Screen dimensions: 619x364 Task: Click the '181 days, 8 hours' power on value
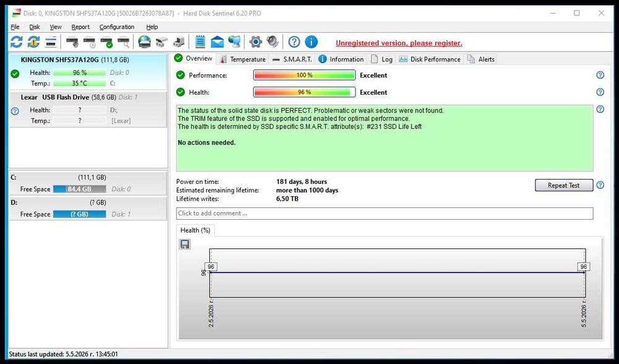tap(301, 181)
